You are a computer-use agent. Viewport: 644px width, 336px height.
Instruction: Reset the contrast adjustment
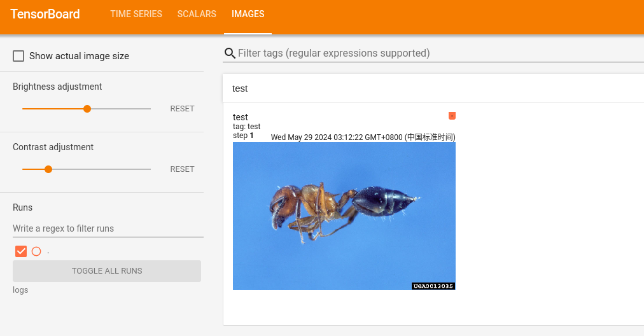tap(182, 169)
